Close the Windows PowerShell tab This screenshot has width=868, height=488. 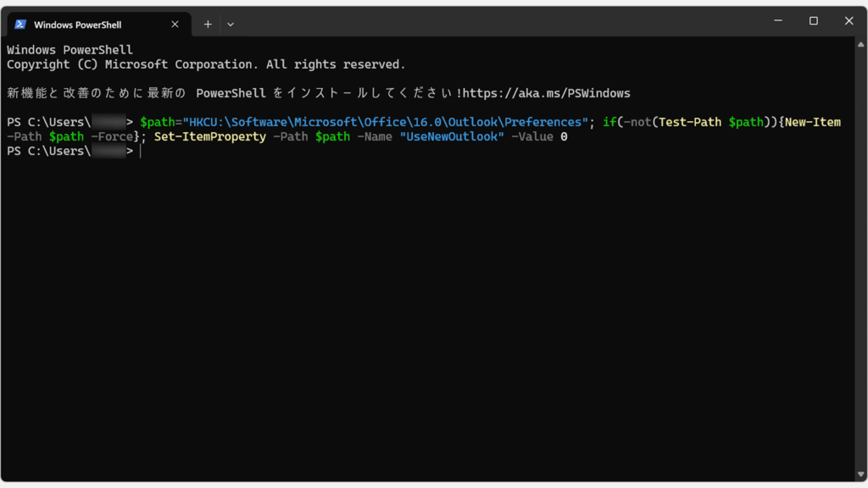pyautogui.click(x=175, y=24)
